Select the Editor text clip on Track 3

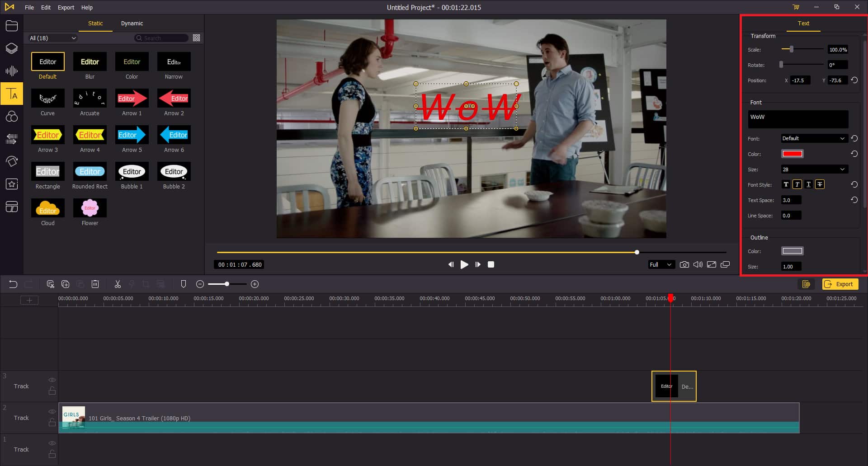(674, 386)
